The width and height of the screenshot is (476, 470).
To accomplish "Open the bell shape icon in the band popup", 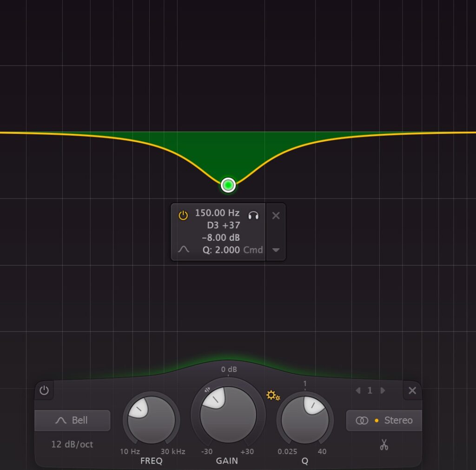I will [183, 249].
